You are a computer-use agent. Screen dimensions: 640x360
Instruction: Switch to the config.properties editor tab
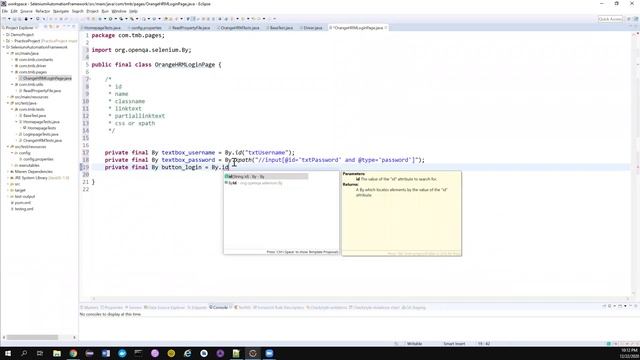click(146, 28)
